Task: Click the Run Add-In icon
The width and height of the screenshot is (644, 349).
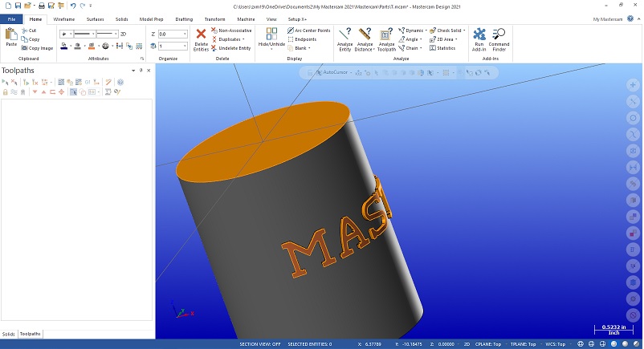Action: click(479, 34)
